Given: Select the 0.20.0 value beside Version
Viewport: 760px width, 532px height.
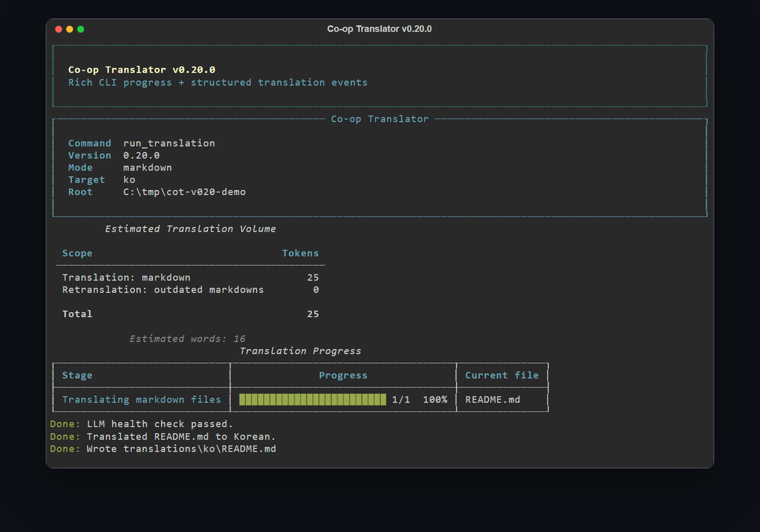Looking at the screenshot, I should coord(141,155).
